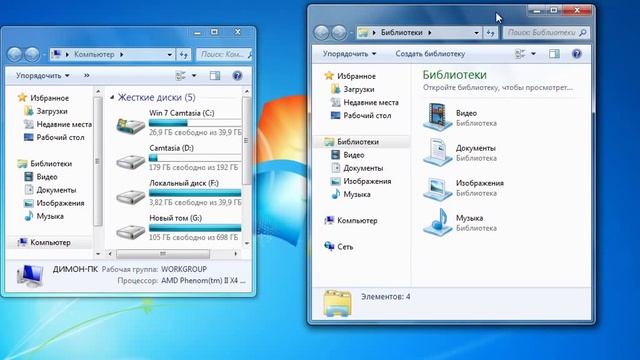Select Компьютер node in left window sidebar
Screen dimensions: 640x360
(x=44, y=242)
